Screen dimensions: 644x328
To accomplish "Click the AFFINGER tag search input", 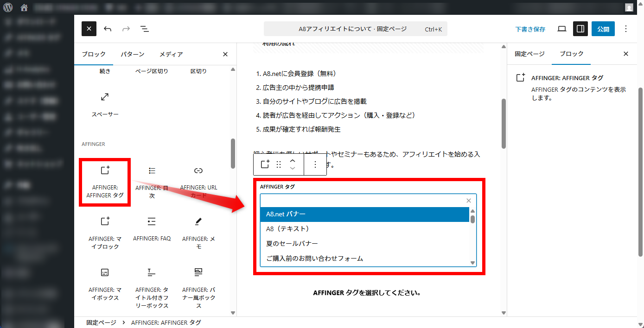I will pyautogui.click(x=363, y=201).
